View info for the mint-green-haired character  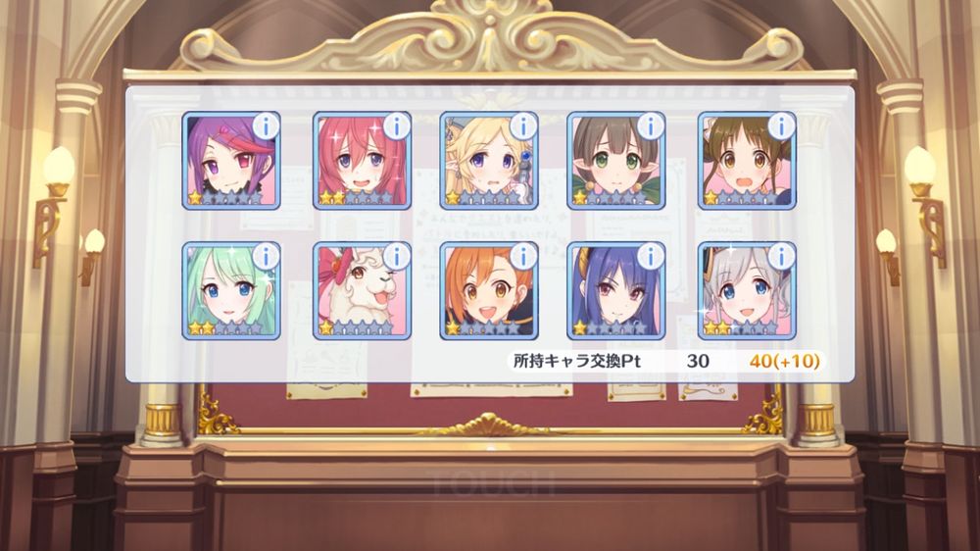pyautogui.click(x=267, y=257)
